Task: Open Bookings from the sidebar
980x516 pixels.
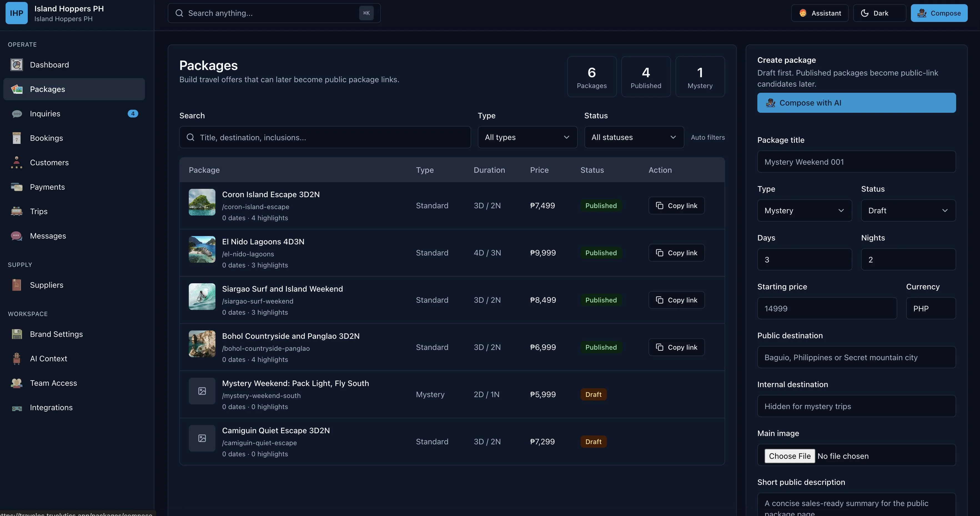Action: coord(74,138)
